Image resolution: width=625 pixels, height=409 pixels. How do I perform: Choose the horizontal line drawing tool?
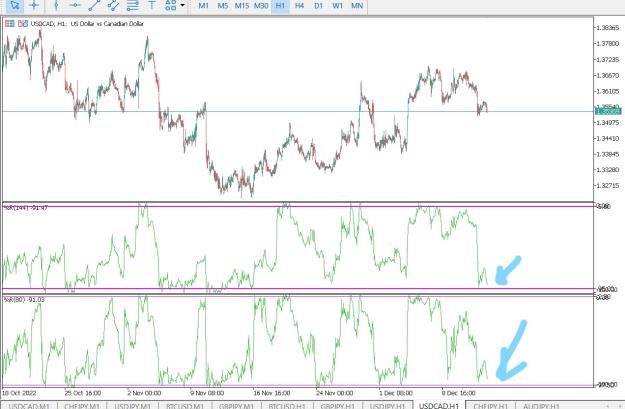pos(75,6)
